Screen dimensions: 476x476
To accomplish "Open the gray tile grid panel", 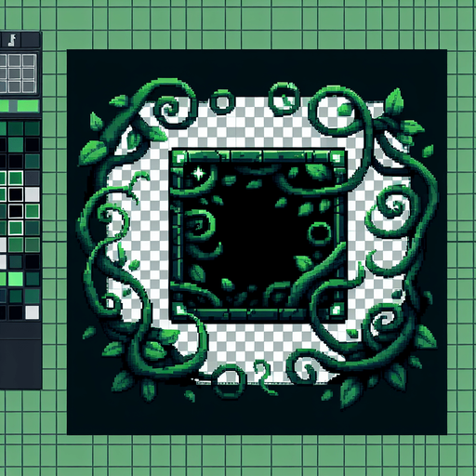I will [18, 73].
